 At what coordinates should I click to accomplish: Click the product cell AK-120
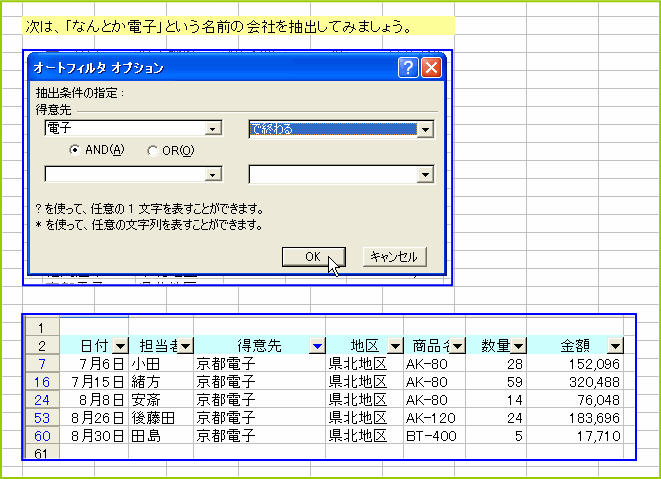coord(435,417)
